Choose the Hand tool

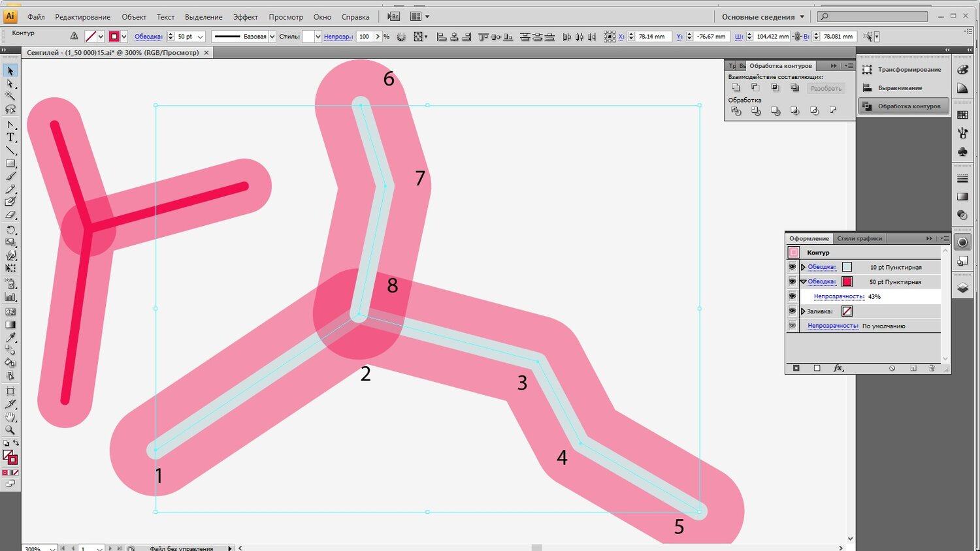pos(10,417)
